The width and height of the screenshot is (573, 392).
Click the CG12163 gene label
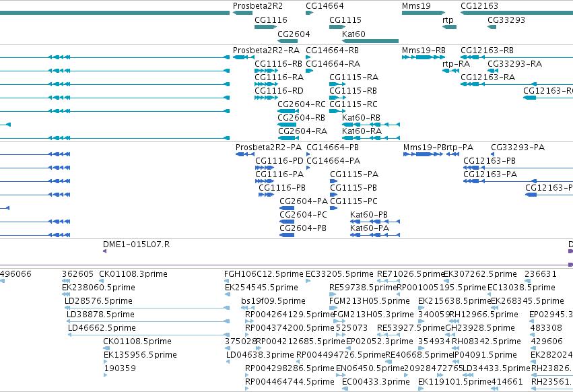[x=479, y=6]
